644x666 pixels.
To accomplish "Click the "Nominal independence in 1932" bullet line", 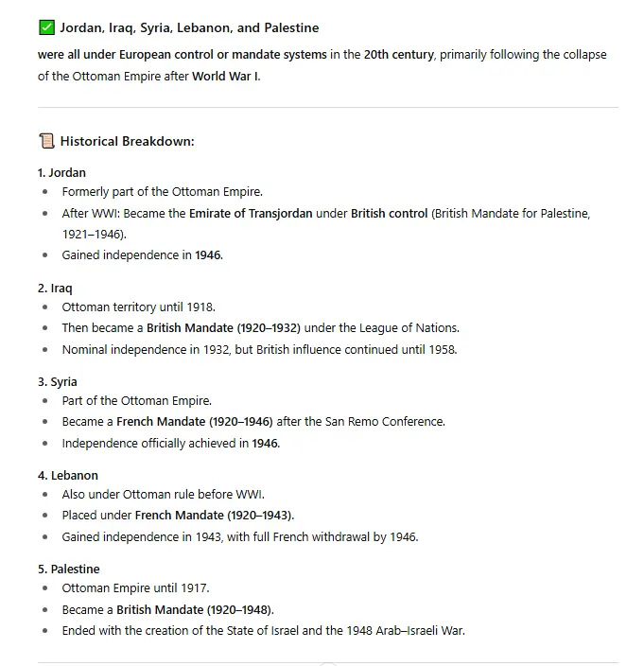I will (259, 349).
